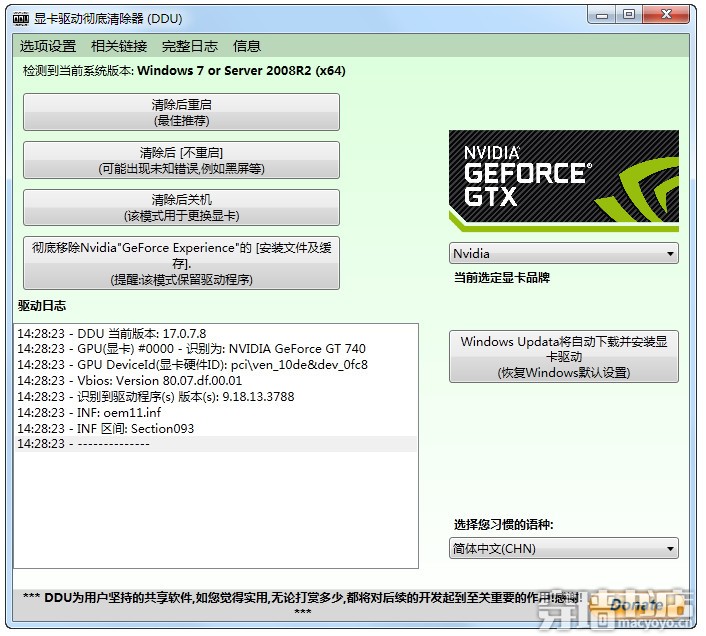The height and width of the screenshot is (636, 706).
Task: Close the DDU window
Action: pyautogui.click(x=666, y=15)
